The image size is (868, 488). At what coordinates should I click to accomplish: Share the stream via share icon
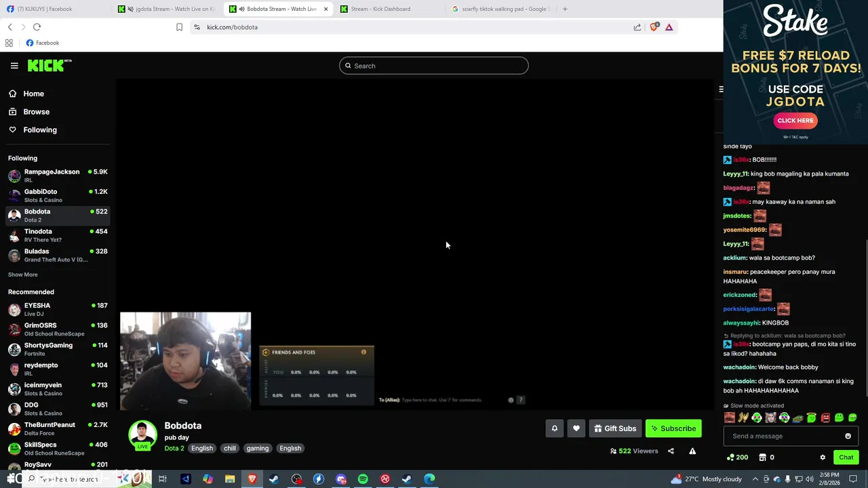671,451
